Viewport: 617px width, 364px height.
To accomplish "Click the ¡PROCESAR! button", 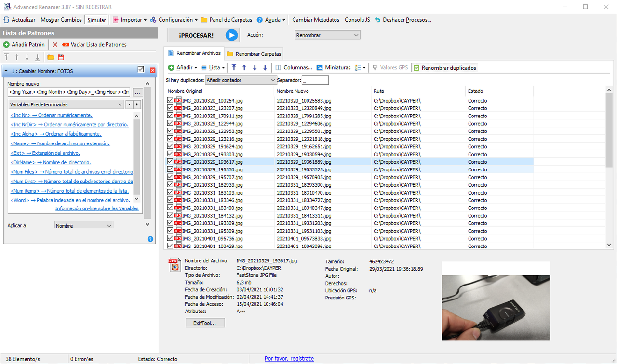I will tap(203, 35).
